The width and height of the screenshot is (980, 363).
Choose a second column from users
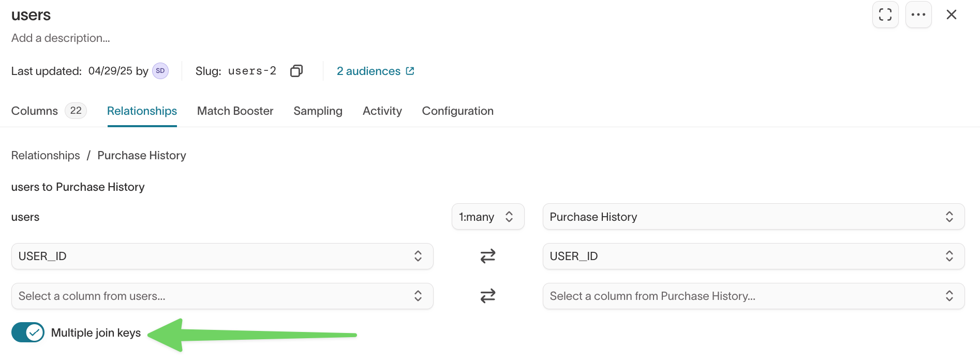[x=222, y=296]
